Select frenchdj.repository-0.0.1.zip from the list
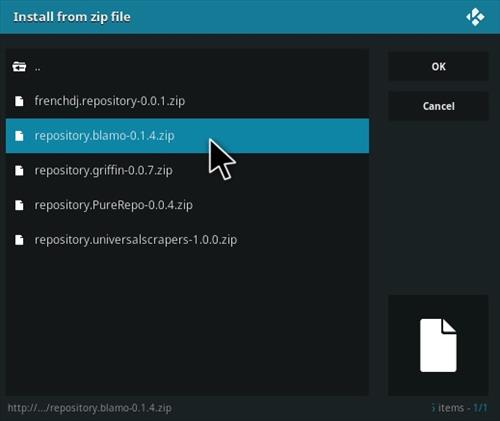Viewport: 500px width, 421px height. [x=187, y=101]
